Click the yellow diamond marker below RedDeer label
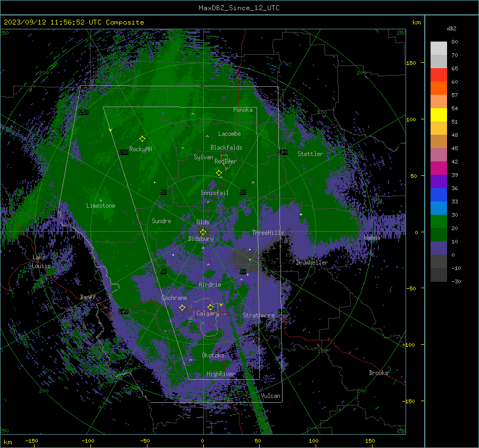The image size is (479, 448). pos(219,173)
